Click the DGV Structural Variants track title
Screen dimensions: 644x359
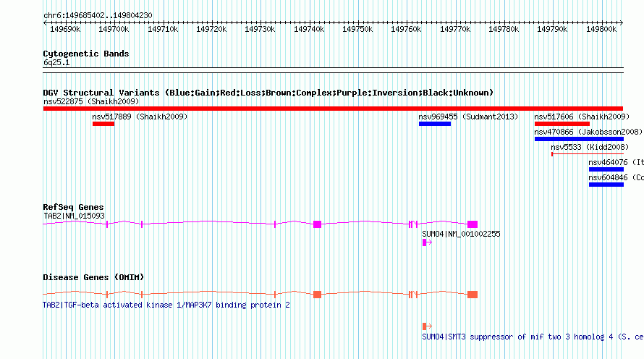pyautogui.click(x=268, y=93)
